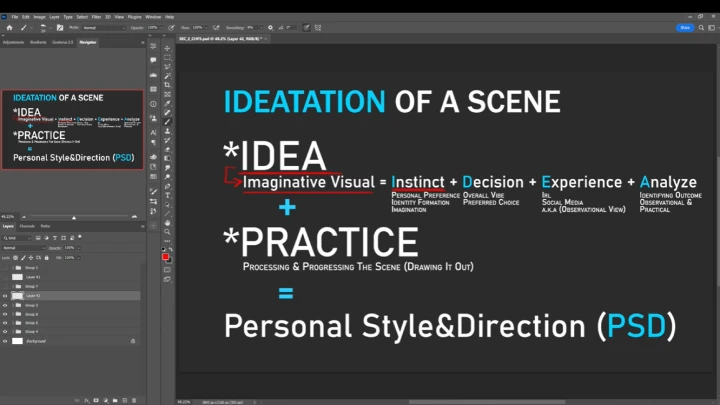The image size is (720, 405).
Task: Click the red foreground color swatch
Action: click(165, 257)
